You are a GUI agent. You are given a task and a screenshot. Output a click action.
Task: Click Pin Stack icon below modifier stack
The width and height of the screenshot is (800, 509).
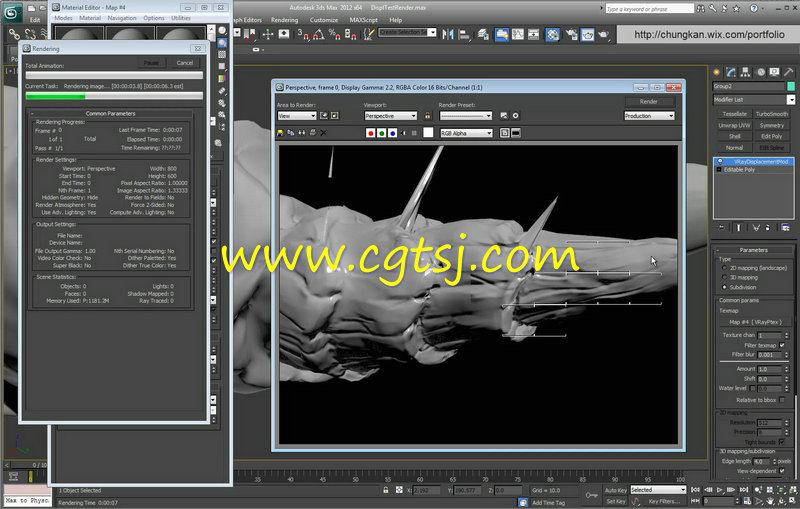721,227
